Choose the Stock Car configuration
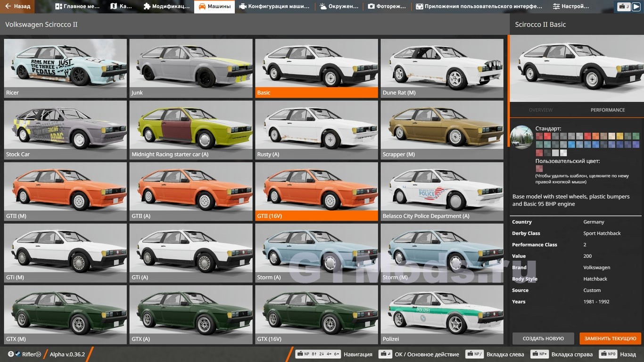Screen dimensions: 644x362 tap(66, 130)
